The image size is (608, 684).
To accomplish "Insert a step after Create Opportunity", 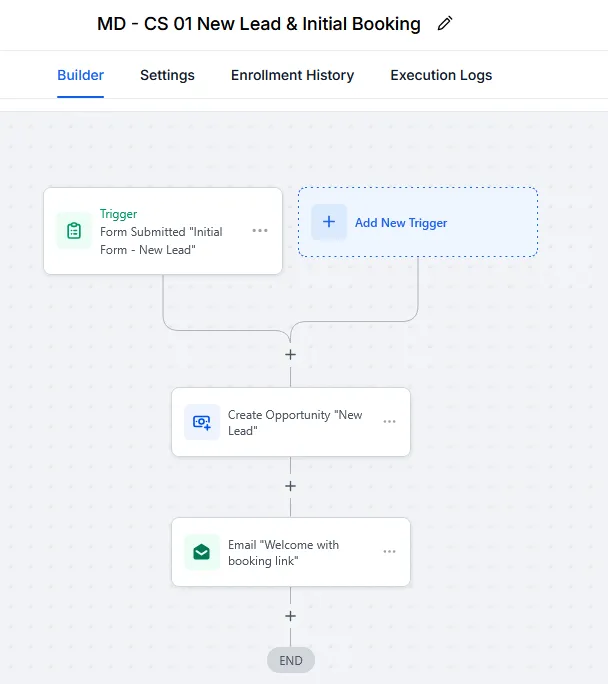I will click(x=291, y=486).
